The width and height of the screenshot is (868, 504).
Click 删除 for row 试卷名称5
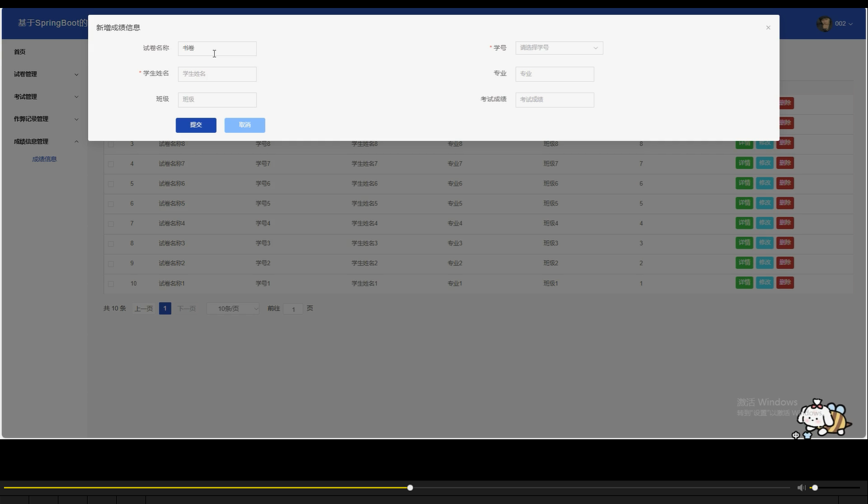coord(785,203)
